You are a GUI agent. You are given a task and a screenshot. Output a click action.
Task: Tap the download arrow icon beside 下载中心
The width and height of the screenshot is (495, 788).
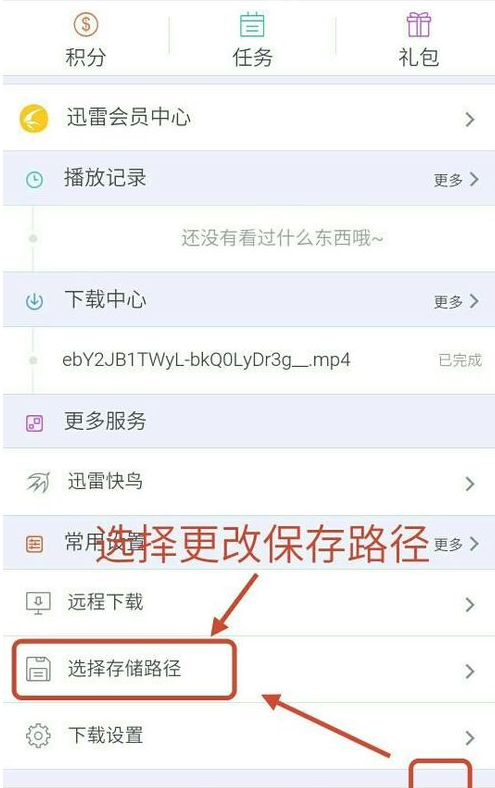point(34,301)
